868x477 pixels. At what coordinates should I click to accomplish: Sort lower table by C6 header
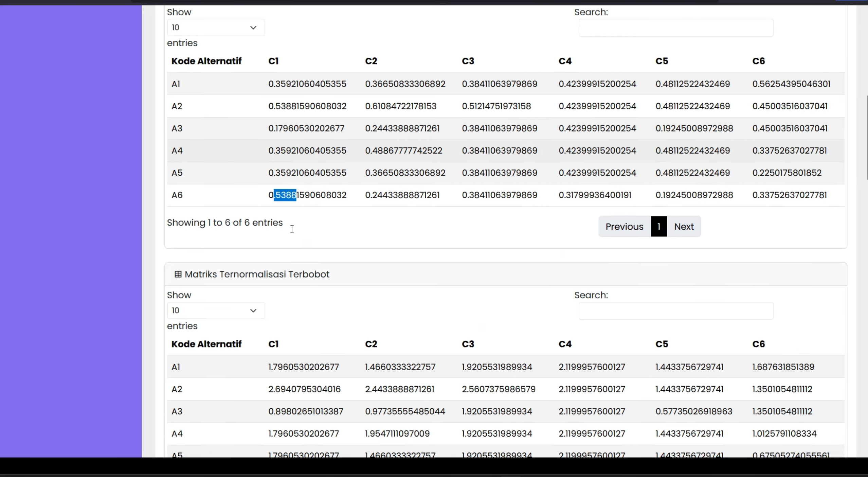tap(759, 344)
